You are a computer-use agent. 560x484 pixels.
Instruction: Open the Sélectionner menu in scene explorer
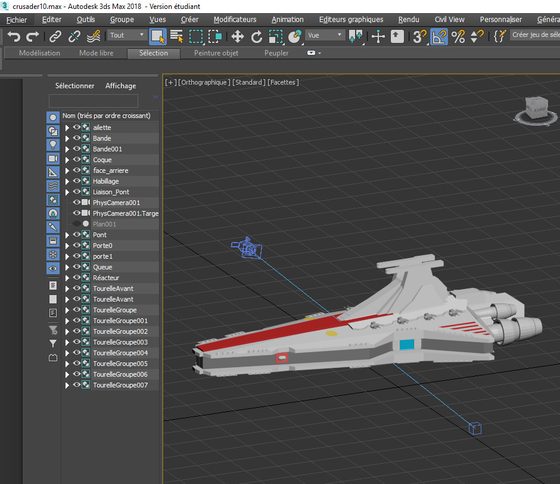click(75, 86)
